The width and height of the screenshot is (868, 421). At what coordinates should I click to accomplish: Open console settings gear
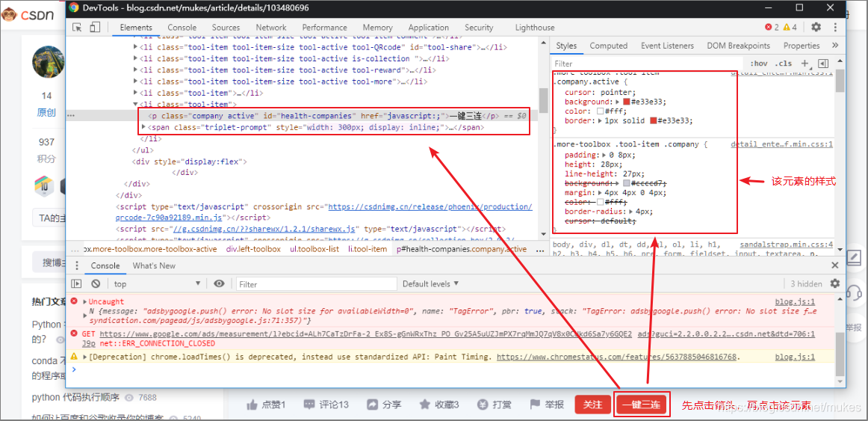tap(835, 283)
